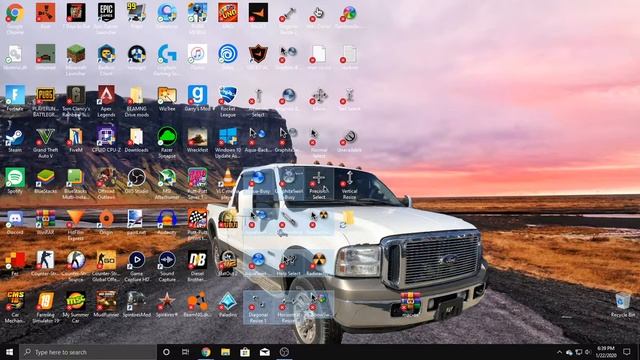Select the MudRunner game icon
640x360 pixels.
click(106, 301)
